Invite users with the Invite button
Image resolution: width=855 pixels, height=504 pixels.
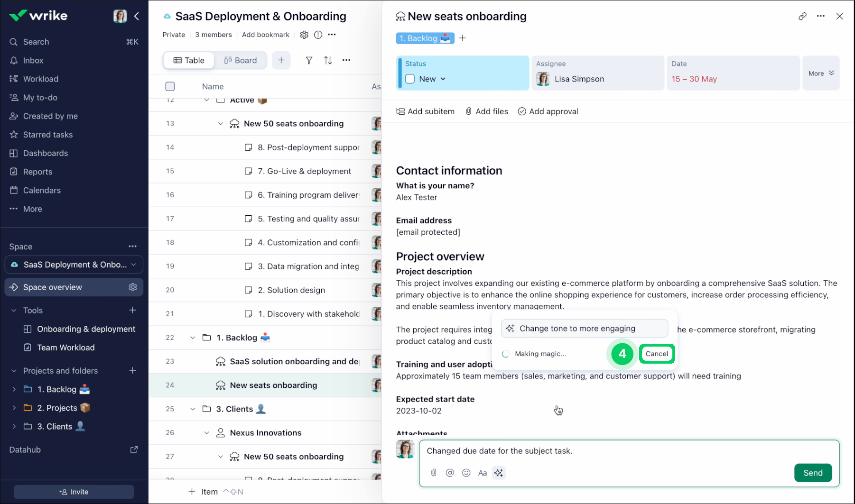(74, 492)
